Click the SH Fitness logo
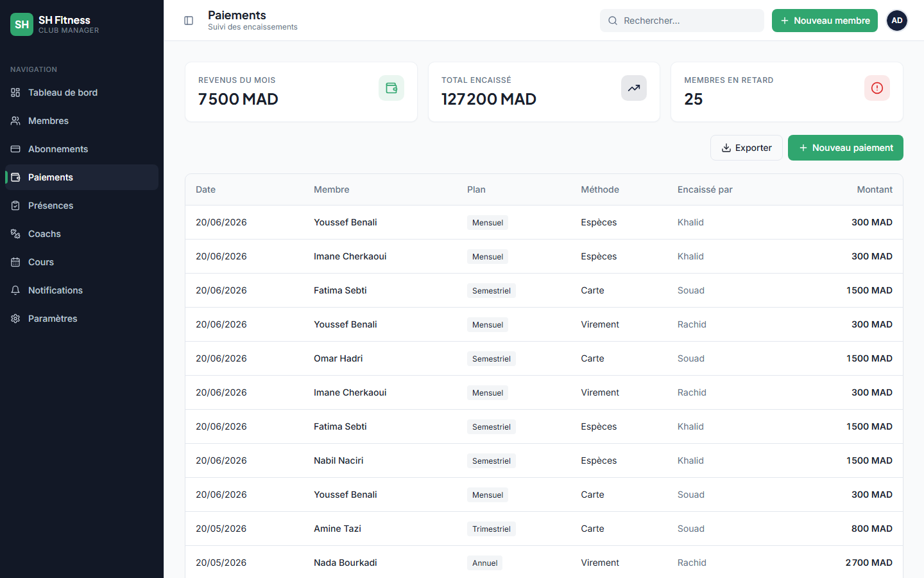 click(x=22, y=24)
